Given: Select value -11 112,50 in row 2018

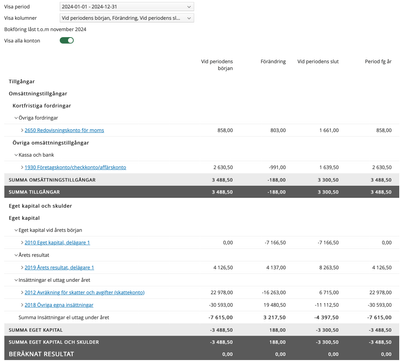Looking at the screenshot, I should pyautogui.click(x=327, y=305).
